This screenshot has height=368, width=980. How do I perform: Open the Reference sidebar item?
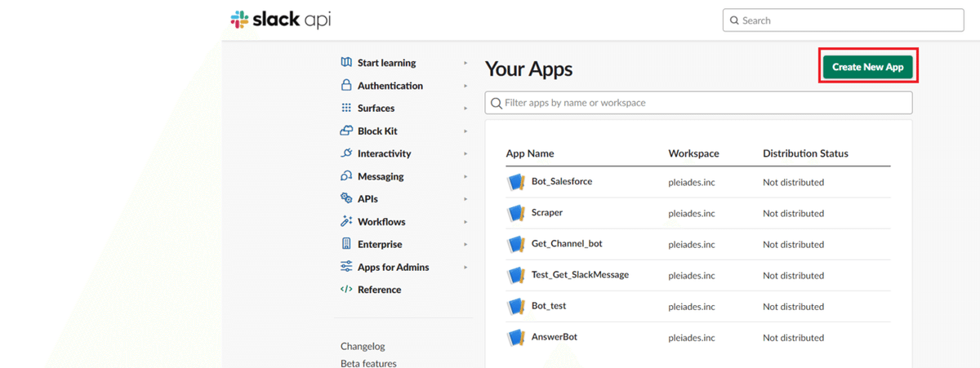click(379, 290)
